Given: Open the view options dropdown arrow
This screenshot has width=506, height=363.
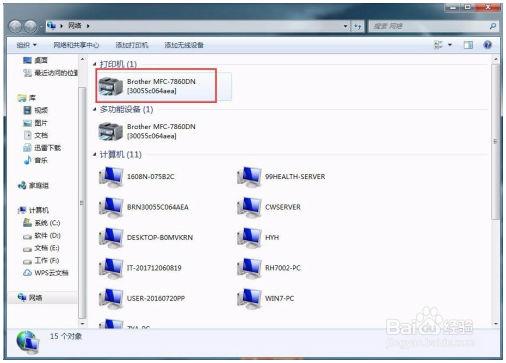Looking at the screenshot, I should tap(450, 45).
